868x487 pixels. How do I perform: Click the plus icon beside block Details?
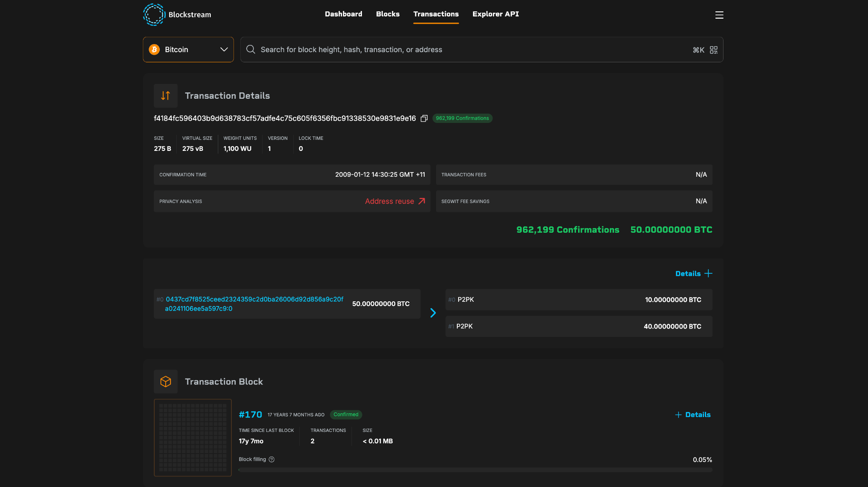point(678,415)
